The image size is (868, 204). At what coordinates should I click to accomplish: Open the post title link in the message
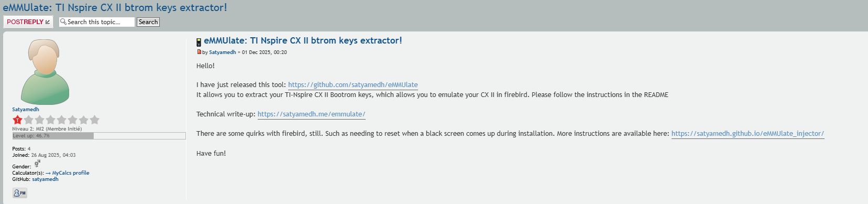pos(303,40)
